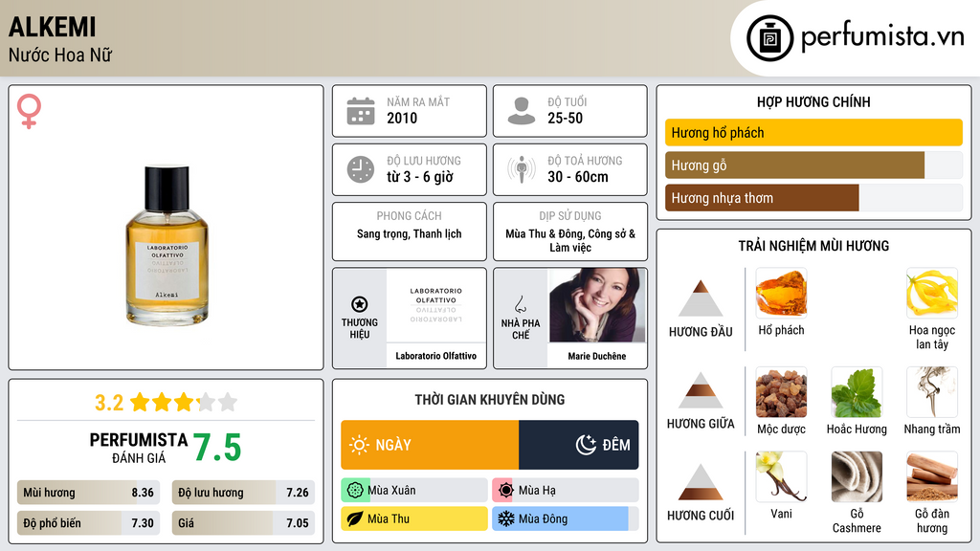
Task: Click the Marie Duchêne name caption
Action: (597, 356)
